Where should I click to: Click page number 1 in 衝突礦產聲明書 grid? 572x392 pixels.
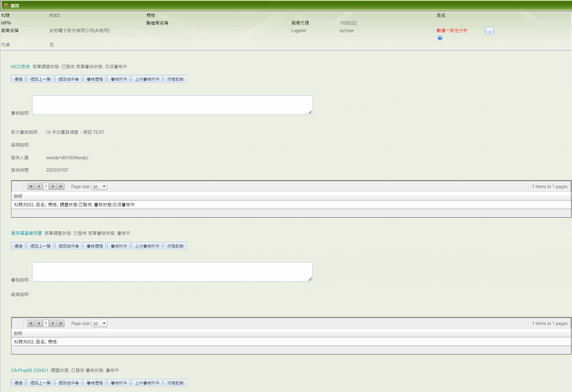(46, 323)
